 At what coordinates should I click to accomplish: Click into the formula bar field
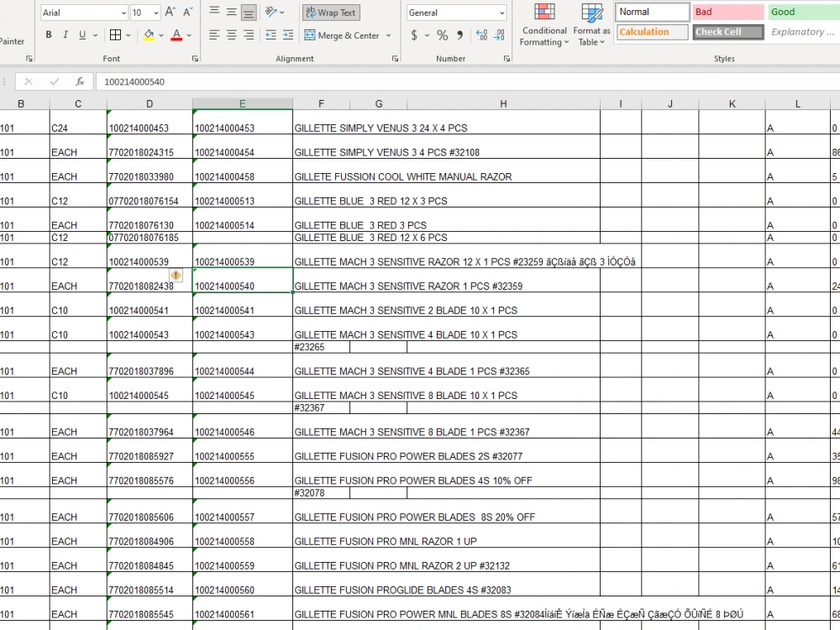click(x=468, y=81)
